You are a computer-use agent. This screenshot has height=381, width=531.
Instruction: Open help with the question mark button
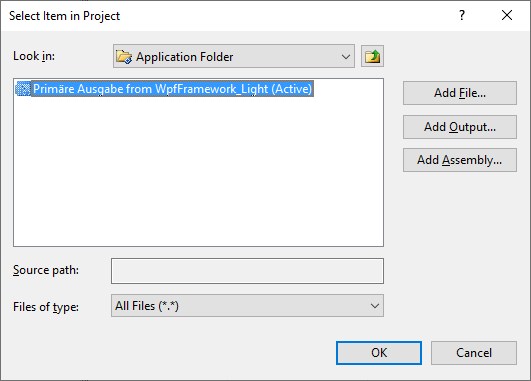pos(462,15)
